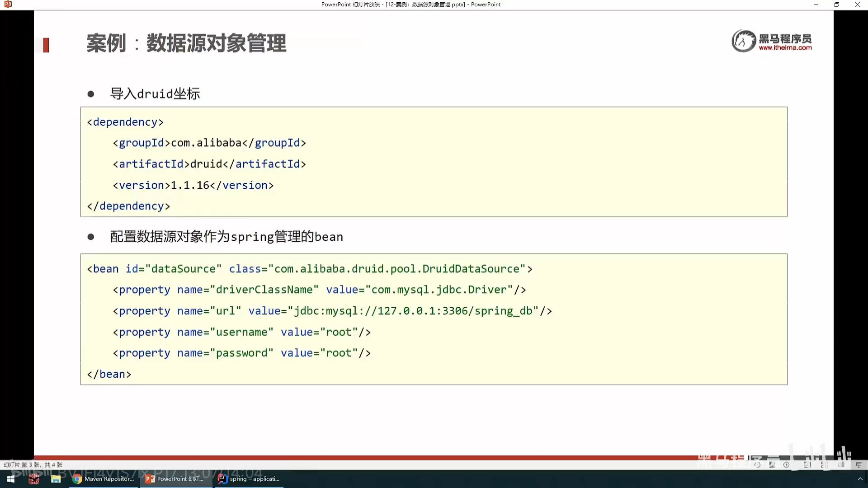
Task: Click the itheima logo on slide
Action: [771, 41]
